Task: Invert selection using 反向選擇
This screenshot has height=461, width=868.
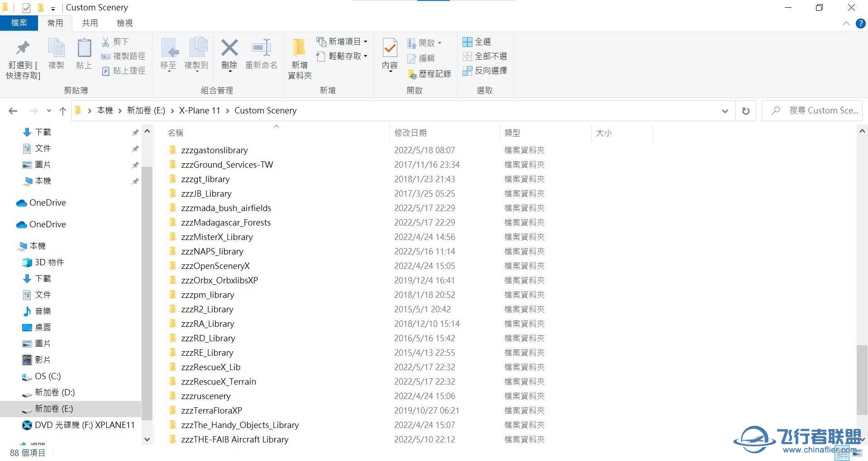Action: tap(485, 71)
